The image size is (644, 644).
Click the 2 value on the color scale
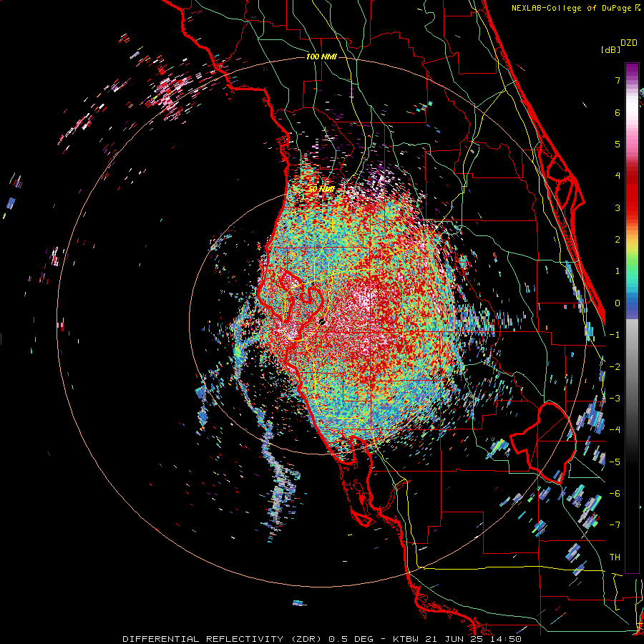618,240
